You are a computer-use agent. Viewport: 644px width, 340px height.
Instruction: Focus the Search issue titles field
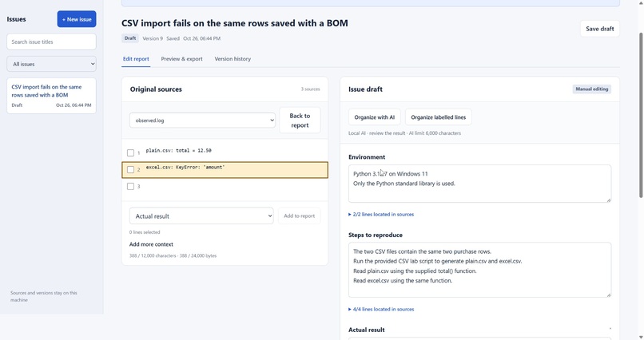coord(51,42)
